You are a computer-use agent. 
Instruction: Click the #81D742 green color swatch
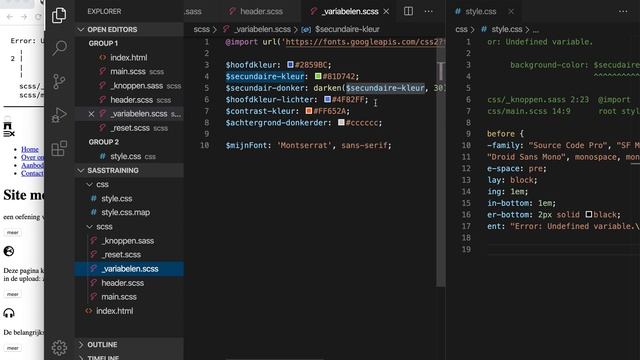click(318, 76)
